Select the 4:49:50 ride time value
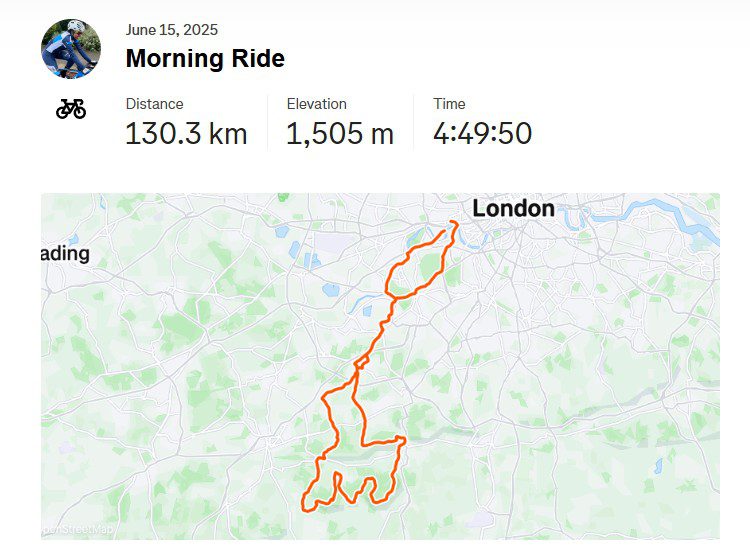Image resolution: width=750 pixels, height=556 pixels. pos(482,133)
